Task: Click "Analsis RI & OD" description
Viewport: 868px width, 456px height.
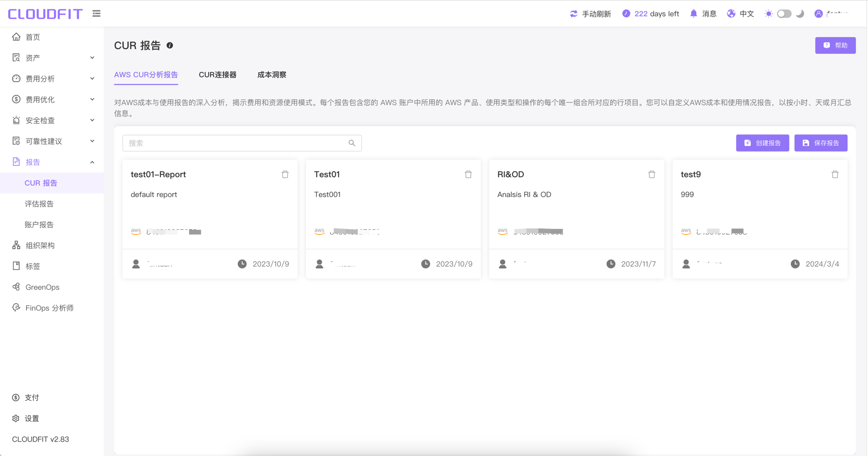Action: click(x=524, y=194)
